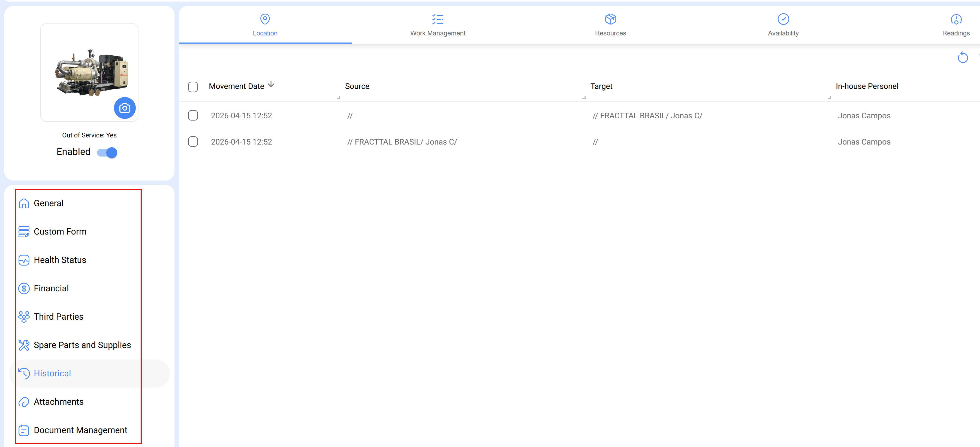Click the Availability checkmark icon
Image resolution: width=980 pixels, height=447 pixels.
pyautogui.click(x=783, y=19)
